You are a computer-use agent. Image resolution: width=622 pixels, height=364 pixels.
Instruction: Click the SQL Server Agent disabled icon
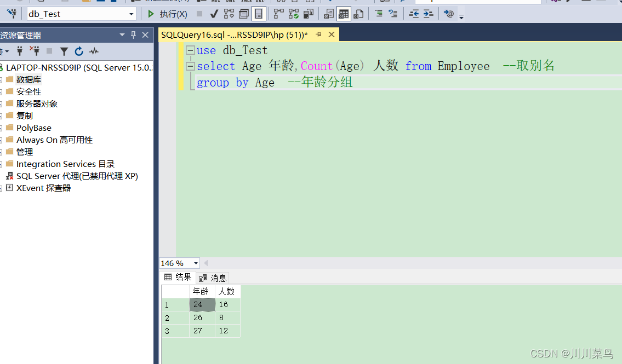click(x=9, y=176)
